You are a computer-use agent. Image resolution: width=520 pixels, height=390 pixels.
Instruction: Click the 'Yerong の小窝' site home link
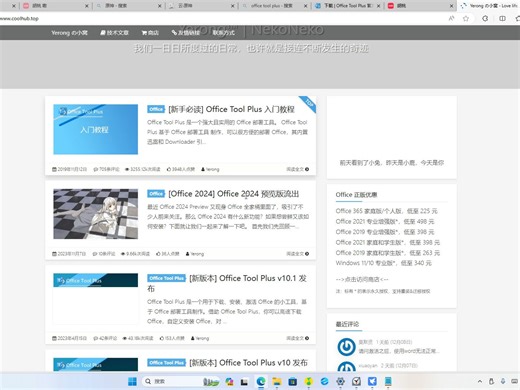[x=69, y=33]
